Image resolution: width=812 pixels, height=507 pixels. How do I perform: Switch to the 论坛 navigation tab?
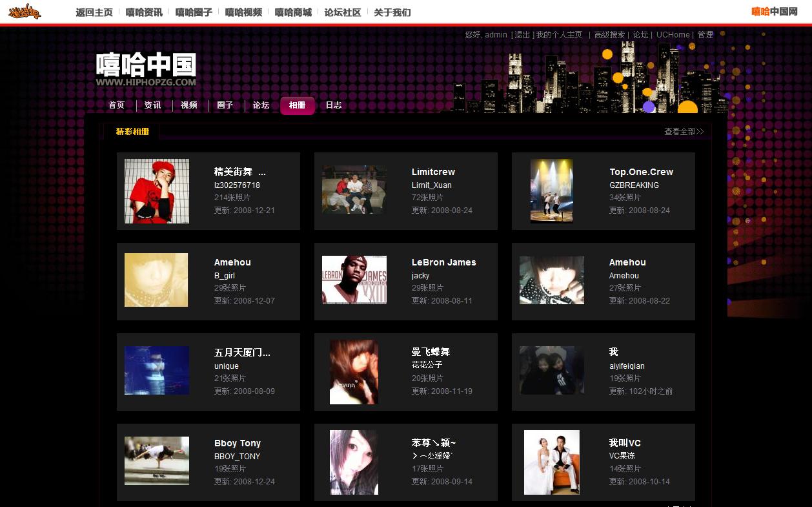[261, 105]
